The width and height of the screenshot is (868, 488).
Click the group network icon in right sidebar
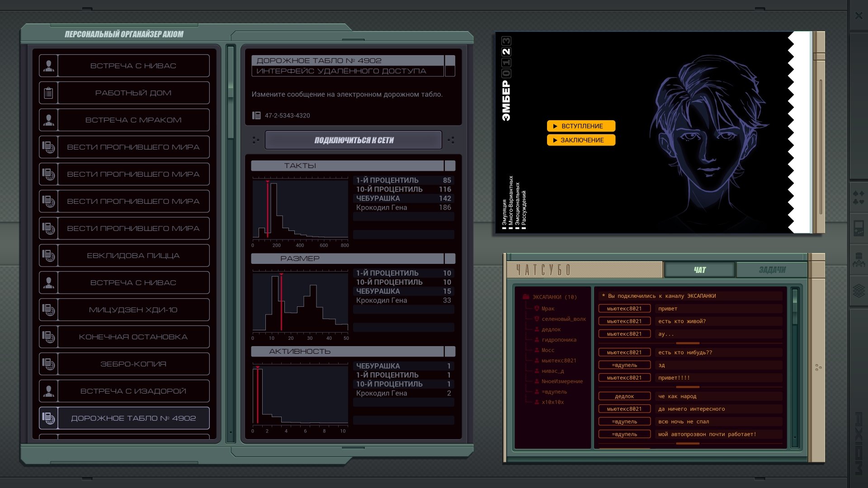858,260
